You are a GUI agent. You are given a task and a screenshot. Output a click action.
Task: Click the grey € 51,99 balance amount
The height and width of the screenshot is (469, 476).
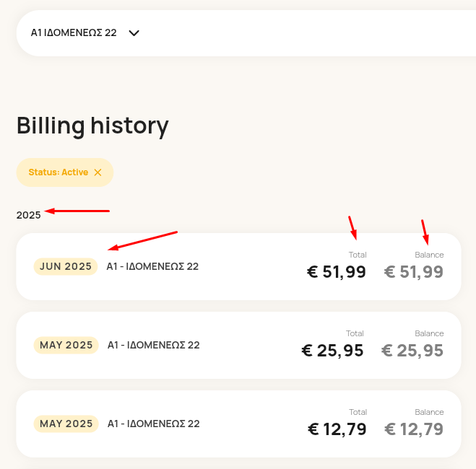(x=413, y=271)
